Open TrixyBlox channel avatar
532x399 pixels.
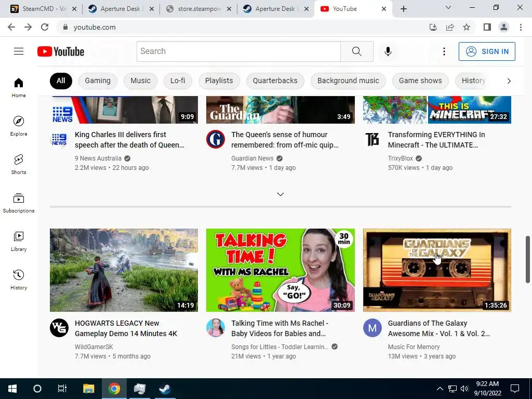pyautogui.click(x=372, y=139)
